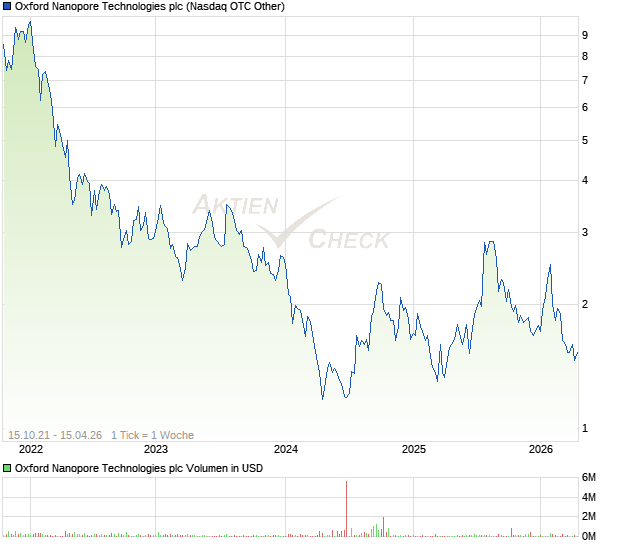Click the 2022 x-axis label
Viewport: 620px width, 546px height.
[31, 450]
